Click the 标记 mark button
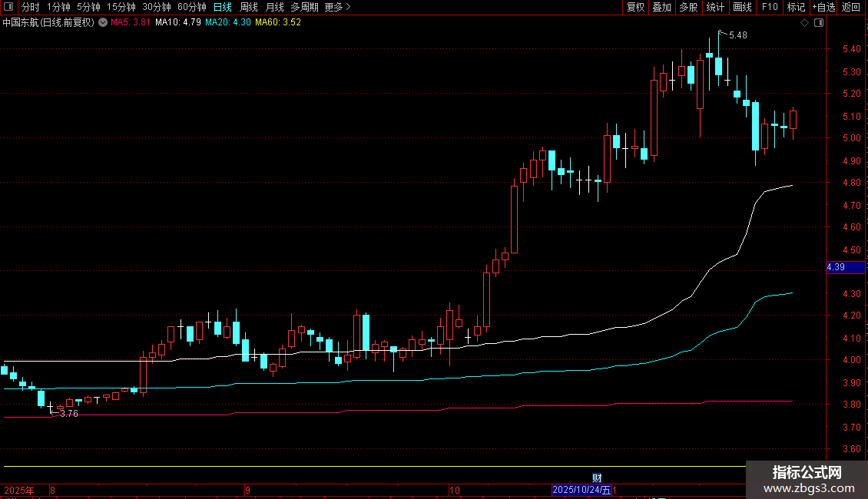868x499 pixels. tap(796, 7)
